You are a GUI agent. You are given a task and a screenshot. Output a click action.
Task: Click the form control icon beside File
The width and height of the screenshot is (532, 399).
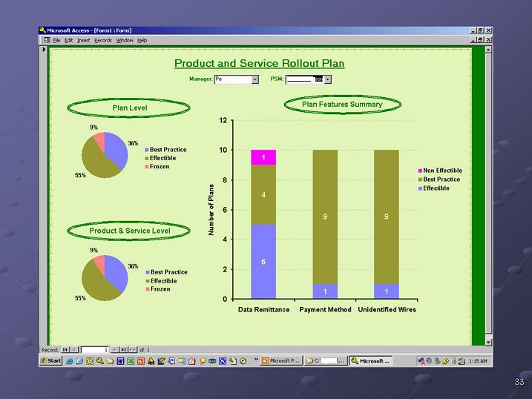(x=46, y=40)
